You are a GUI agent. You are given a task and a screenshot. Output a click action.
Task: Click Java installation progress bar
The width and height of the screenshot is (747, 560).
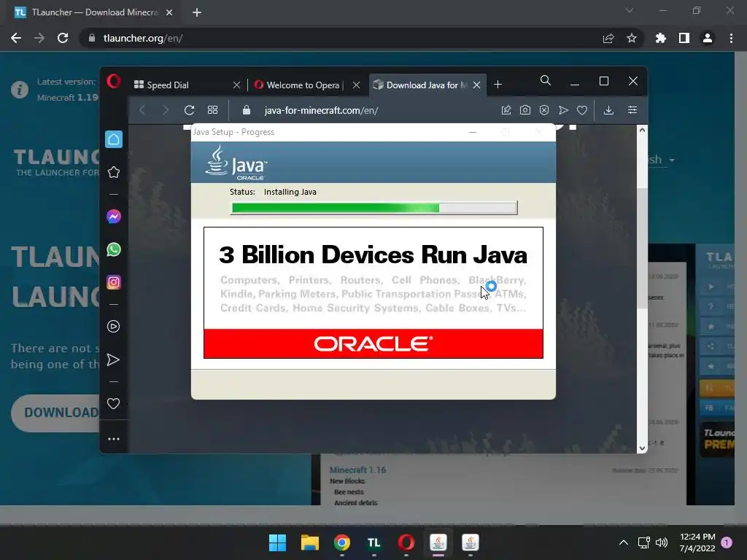[374, 208]
